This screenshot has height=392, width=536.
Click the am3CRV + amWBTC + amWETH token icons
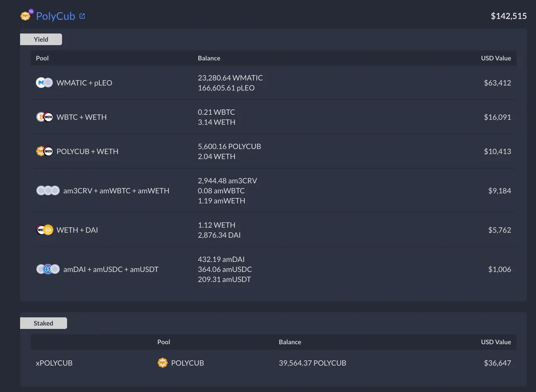48,191
